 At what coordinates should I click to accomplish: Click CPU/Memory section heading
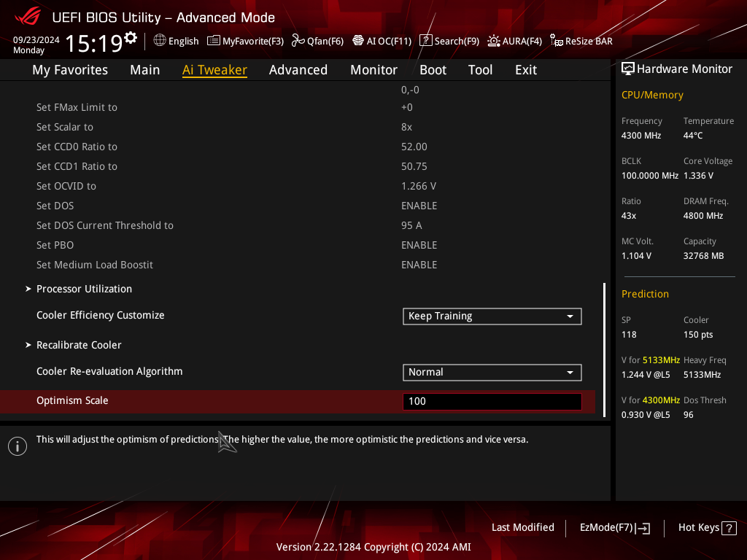pyautogui.click(x=652, y=96)
